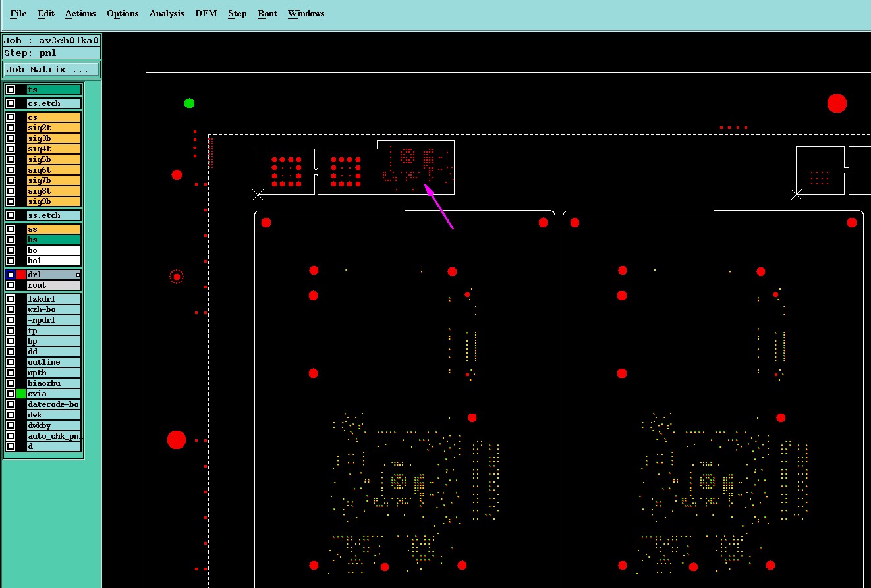Click the Step: pnl label
The height and width of the screenshot is (588, 871).
click(x=51, y=53)
